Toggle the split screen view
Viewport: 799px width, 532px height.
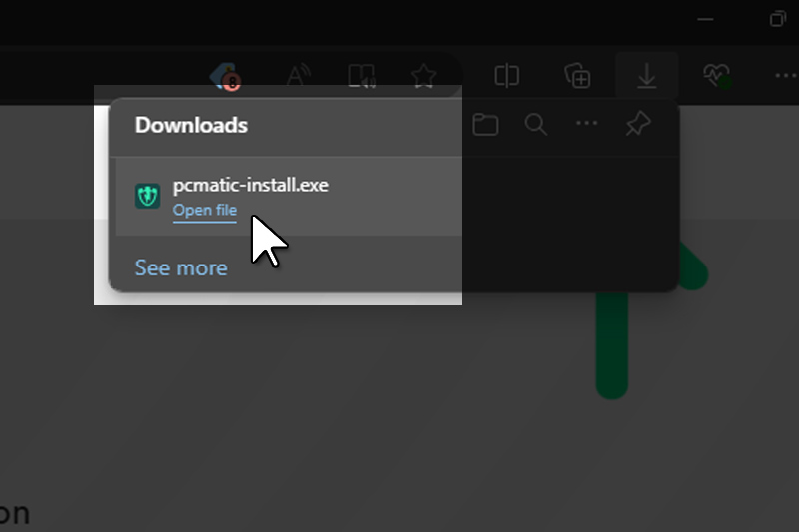pos(507,76)
